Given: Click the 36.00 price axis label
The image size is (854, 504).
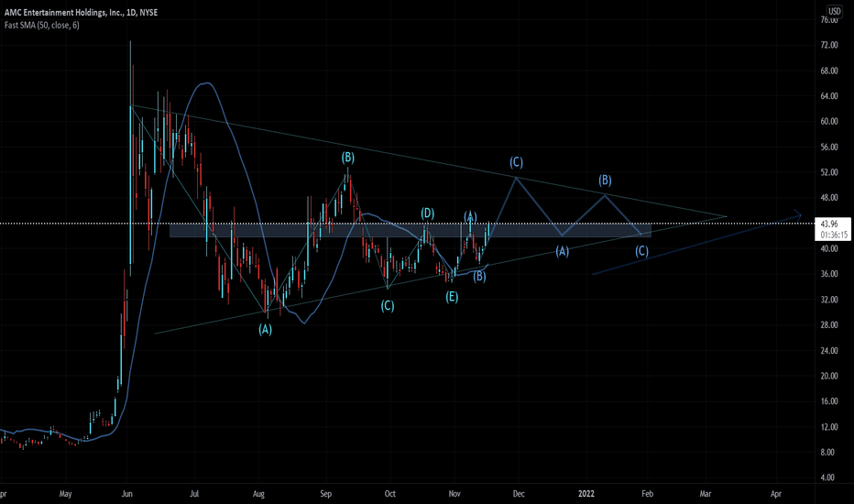Looking at the screenshot, I should (x=829, y=274).
